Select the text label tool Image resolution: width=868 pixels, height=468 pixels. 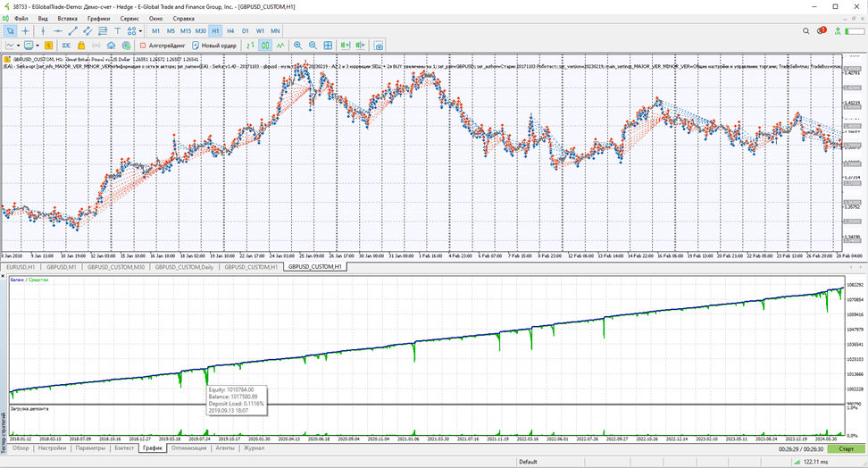coord(117,31)
